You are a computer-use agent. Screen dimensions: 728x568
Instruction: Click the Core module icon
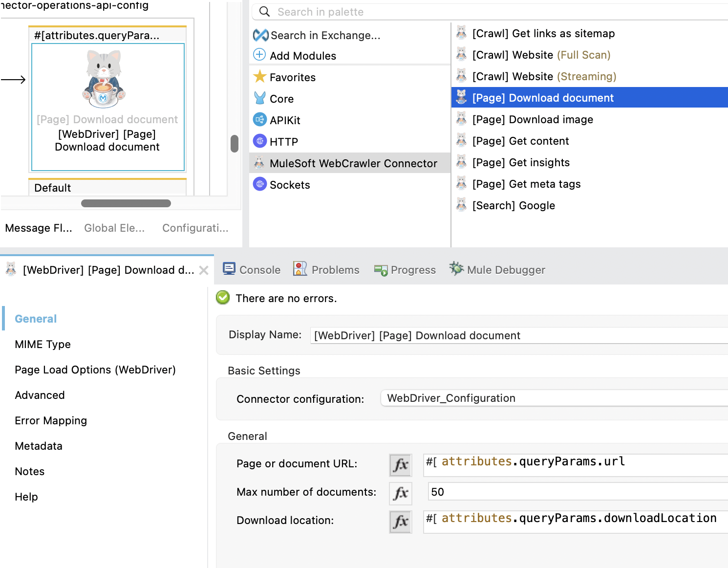[x=259, y=98]
